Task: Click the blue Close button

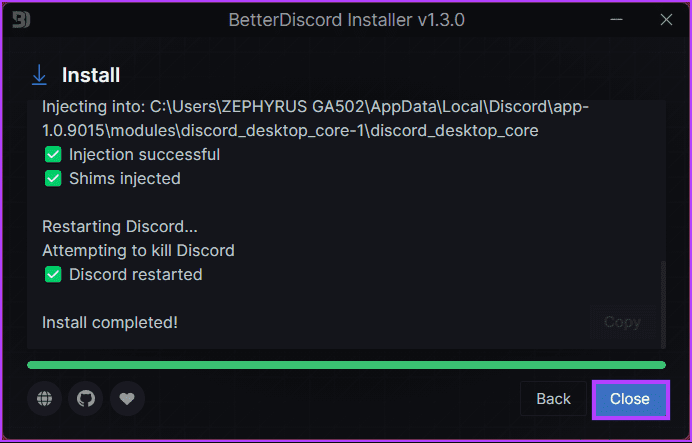Action: click(x=630, y=399)
